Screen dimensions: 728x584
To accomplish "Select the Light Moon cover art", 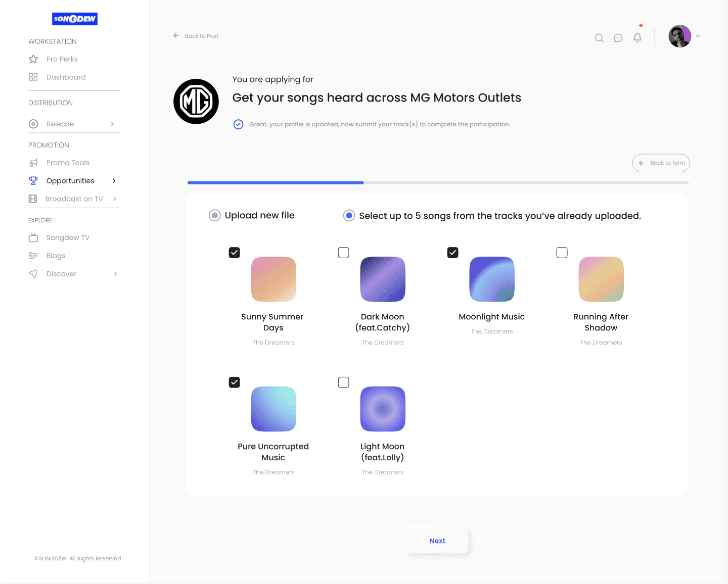I will (383, 409).
